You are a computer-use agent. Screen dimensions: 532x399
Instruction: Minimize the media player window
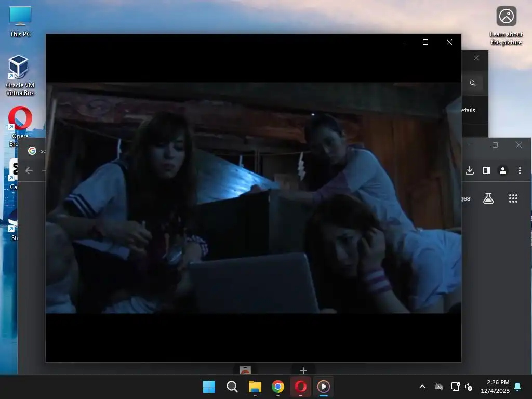pyautogui.click(x=402, y=42)
